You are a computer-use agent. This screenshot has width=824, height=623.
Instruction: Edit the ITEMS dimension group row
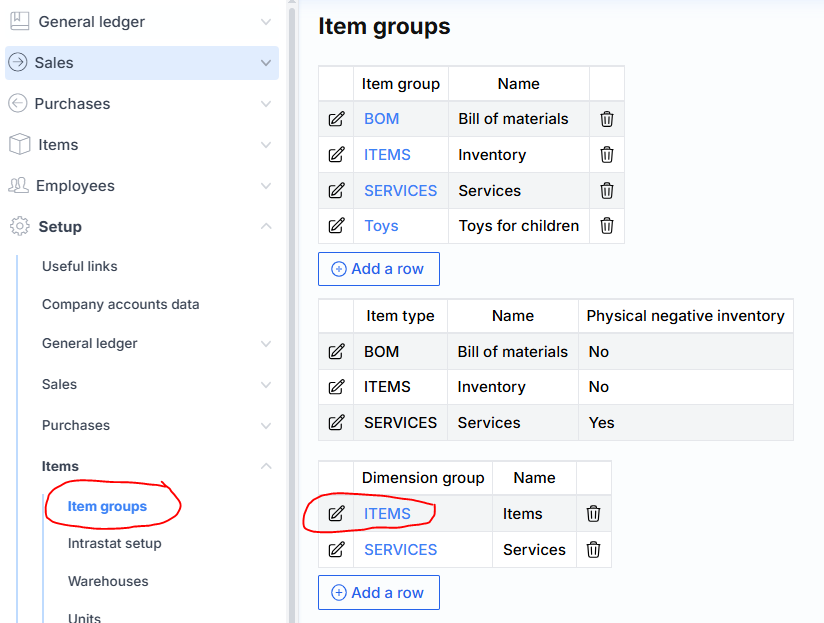tap(336, 514)
